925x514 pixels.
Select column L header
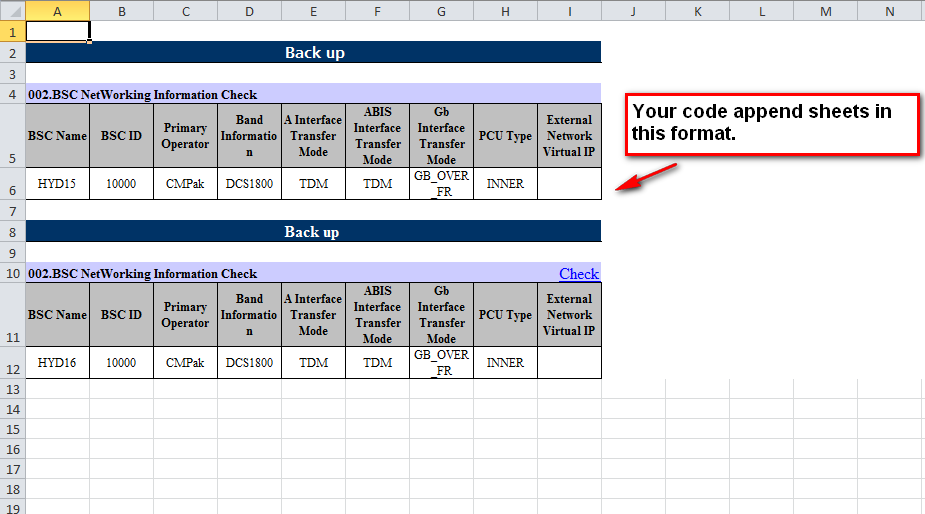point(762,11)
